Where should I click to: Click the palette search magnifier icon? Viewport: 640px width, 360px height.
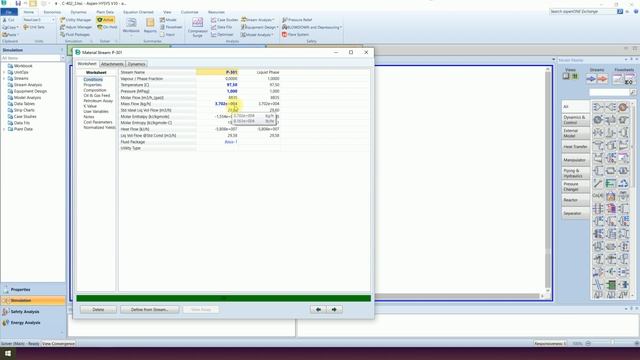pyautogui.click(x=633, y=93)
